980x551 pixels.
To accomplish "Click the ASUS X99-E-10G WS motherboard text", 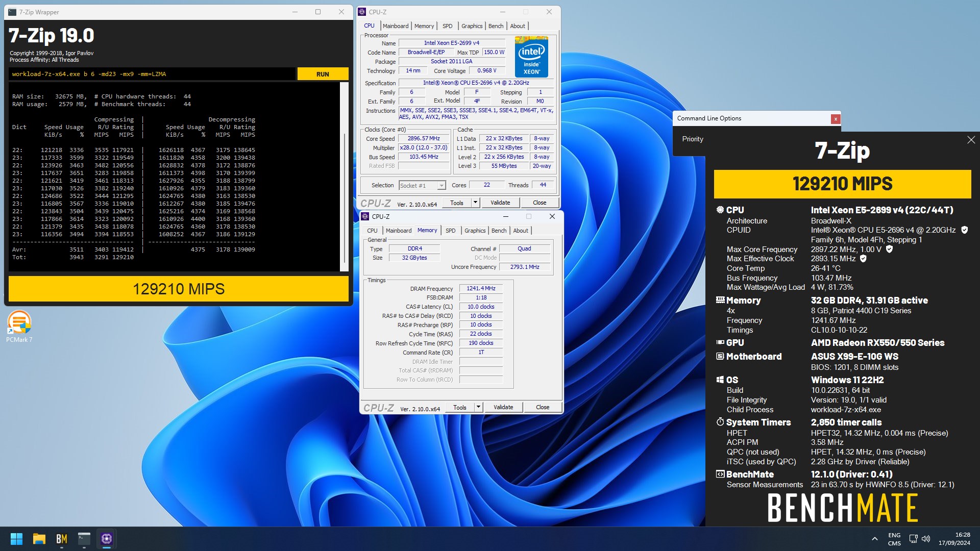I will pos(854,356).
